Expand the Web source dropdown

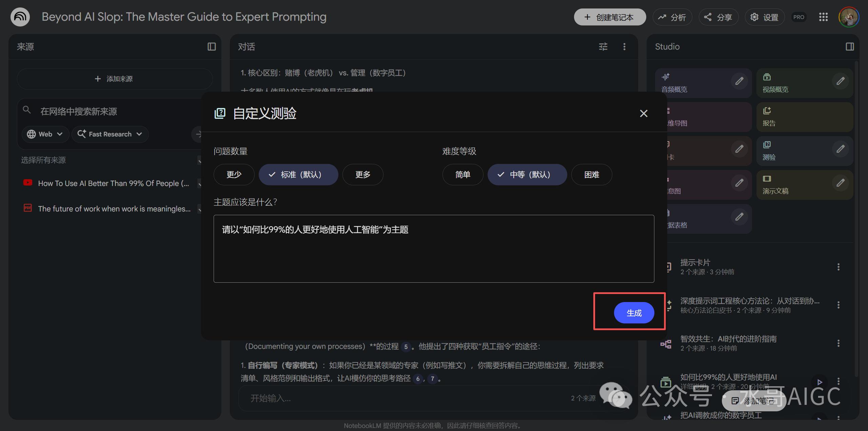click(45, 134)
